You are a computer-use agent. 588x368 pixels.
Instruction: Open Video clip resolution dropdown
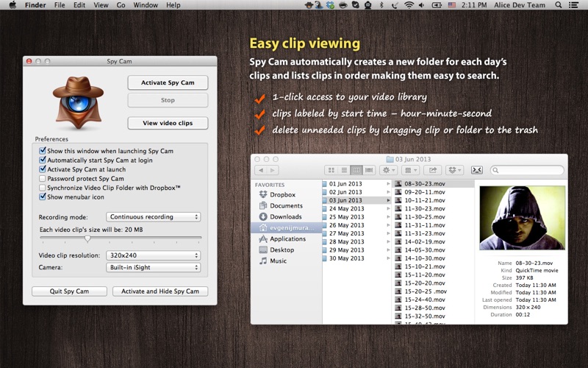pyautogui.click(x=153, y=255)
